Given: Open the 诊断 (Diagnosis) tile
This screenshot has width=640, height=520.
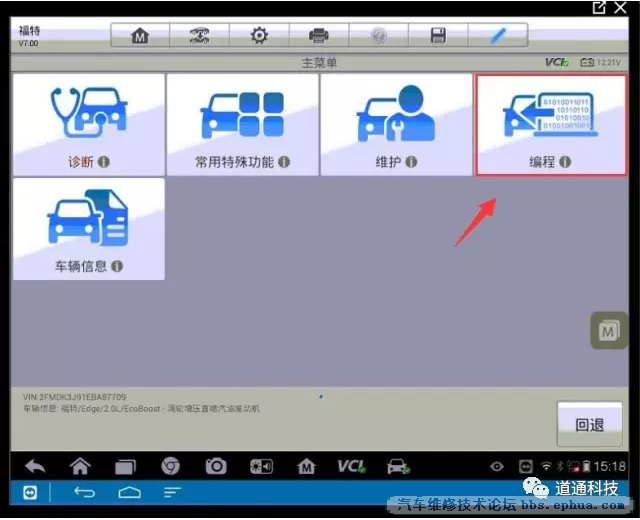Looking at the screenshot, I should [89, 124].
